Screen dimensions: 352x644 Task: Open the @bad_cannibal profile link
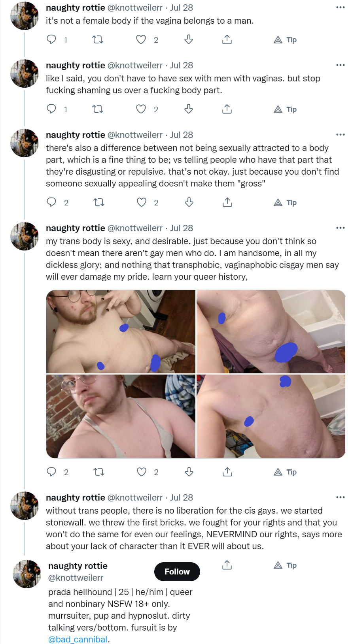coord(78,639)
